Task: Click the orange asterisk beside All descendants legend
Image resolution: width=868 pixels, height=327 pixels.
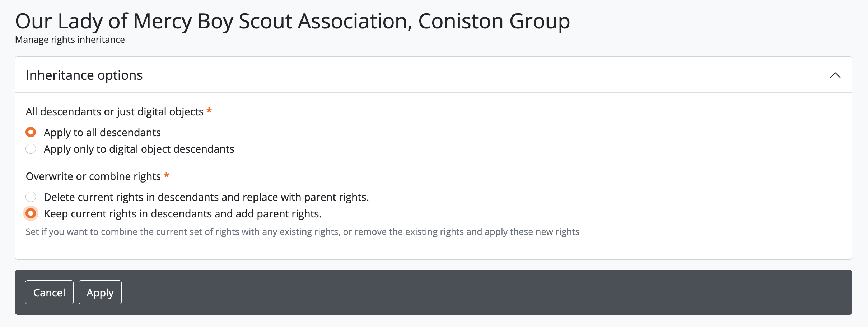Action: (x=209, y=111)
